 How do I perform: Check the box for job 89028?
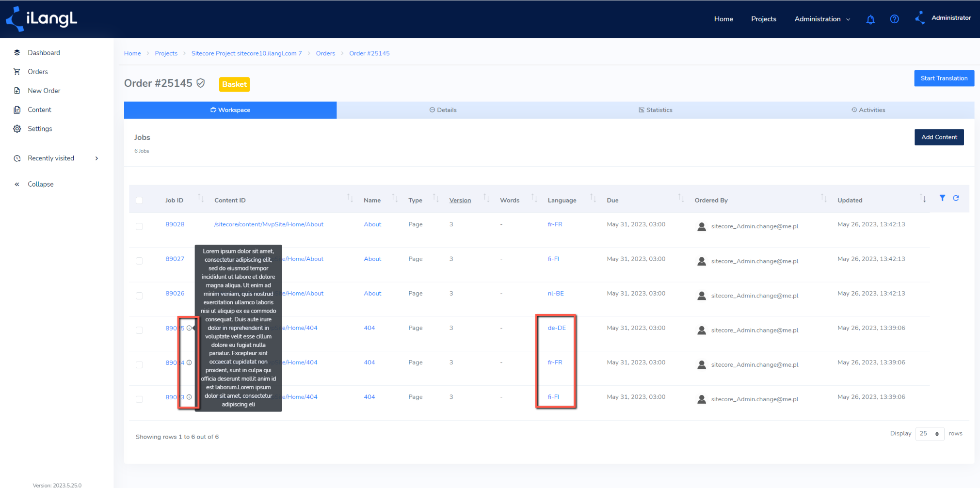point(139,226)
